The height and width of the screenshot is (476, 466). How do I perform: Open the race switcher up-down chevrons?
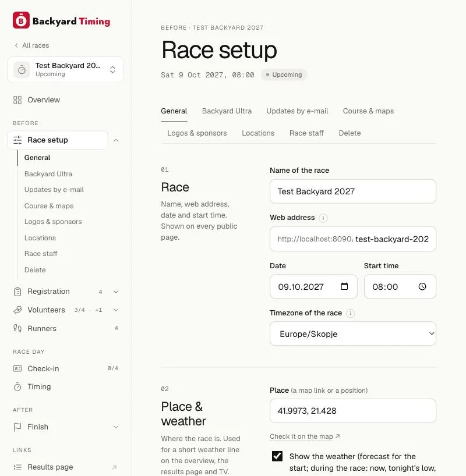(x=112, y=69)
